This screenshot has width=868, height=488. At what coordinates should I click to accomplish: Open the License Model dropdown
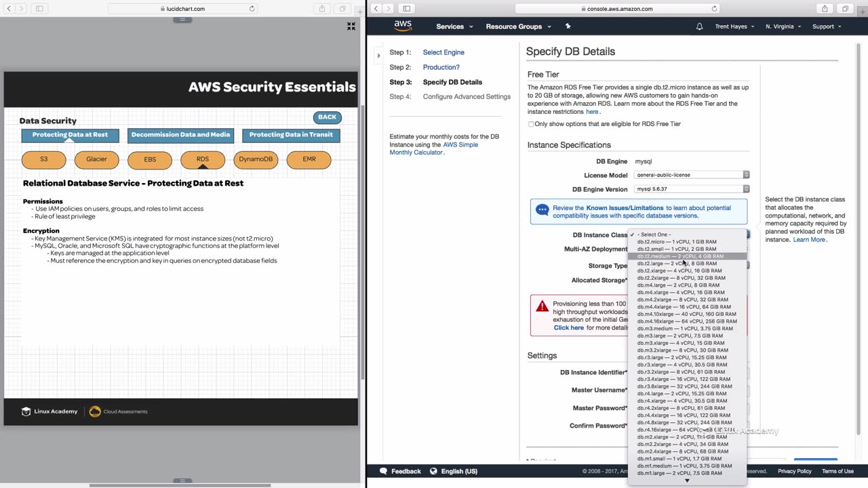coord(692,175)
